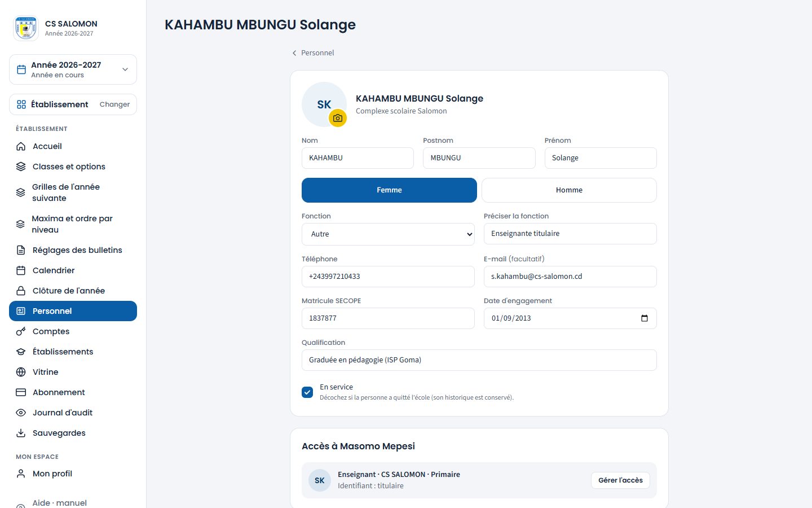
Task: Click the Classes et options layers icon
Action: pyautogui.click(x=21, y=167)
